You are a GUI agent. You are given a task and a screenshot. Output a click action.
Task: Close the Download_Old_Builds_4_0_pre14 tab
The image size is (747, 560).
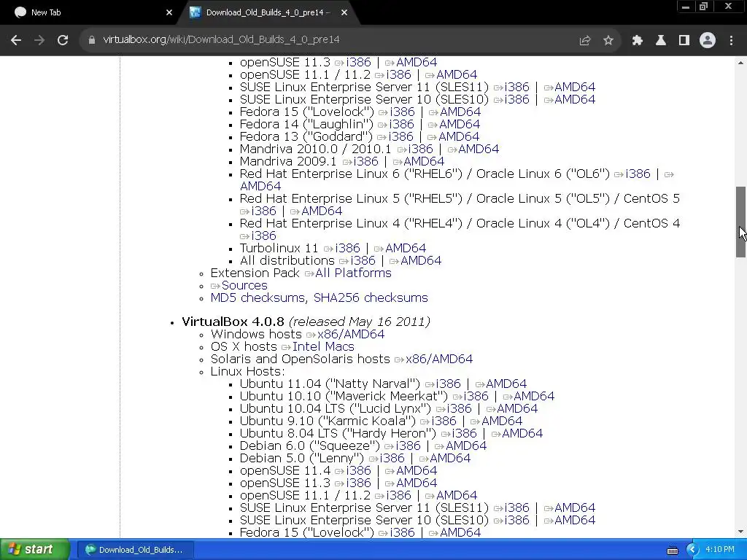344,13
